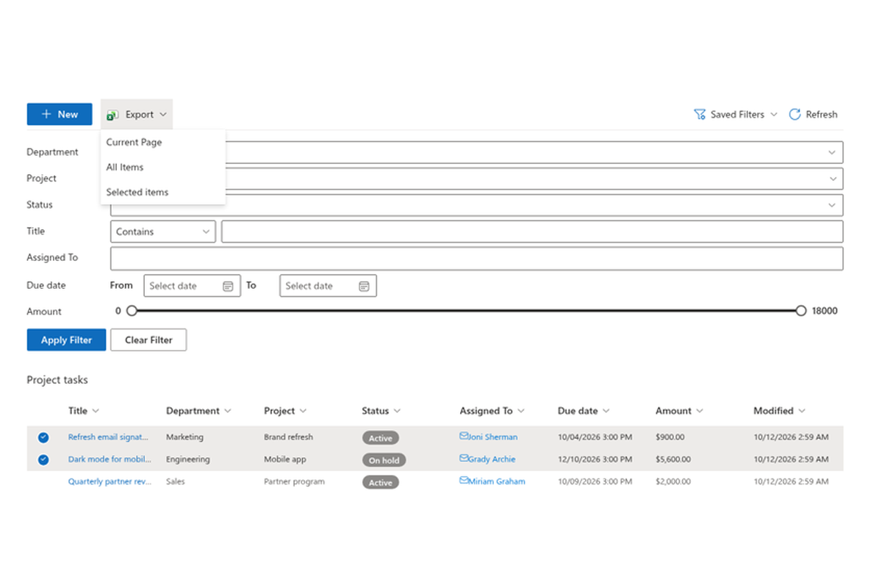
Task: Click the New button
Action: (x=60, y=115)
